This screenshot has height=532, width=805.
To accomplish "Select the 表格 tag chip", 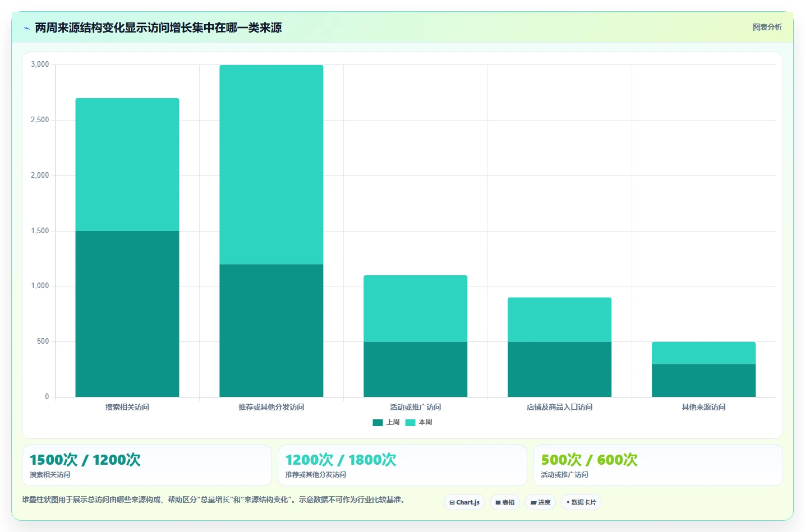I will [505, 502].
